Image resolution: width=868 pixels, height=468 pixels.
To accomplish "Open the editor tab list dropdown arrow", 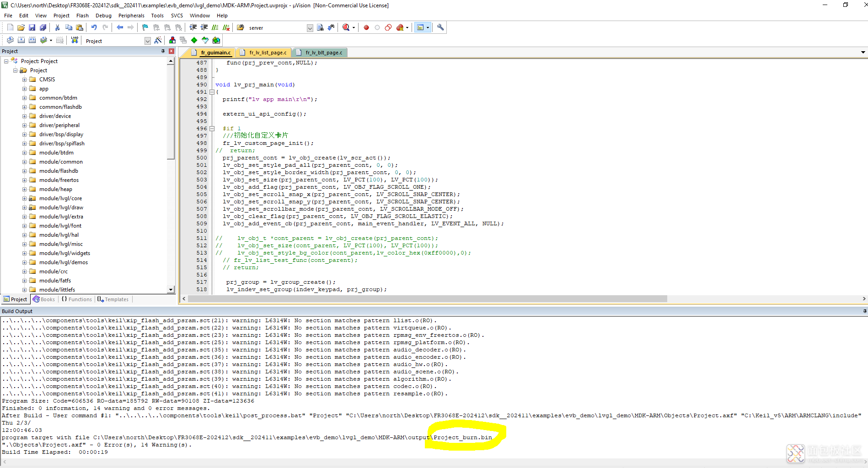I will 863,52.
